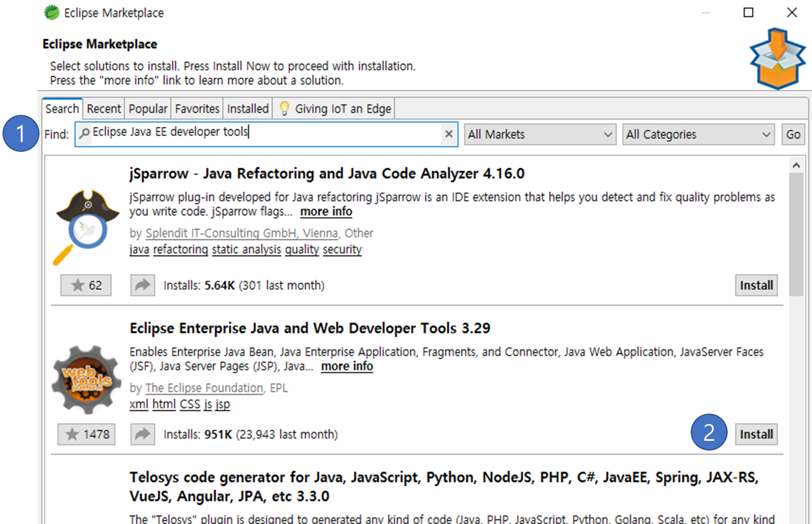Image resolution: width=812 pixels, height=524 pixels.
Task: Click the xml tag link
Action: pyautogui.click(x=139, y=404)
